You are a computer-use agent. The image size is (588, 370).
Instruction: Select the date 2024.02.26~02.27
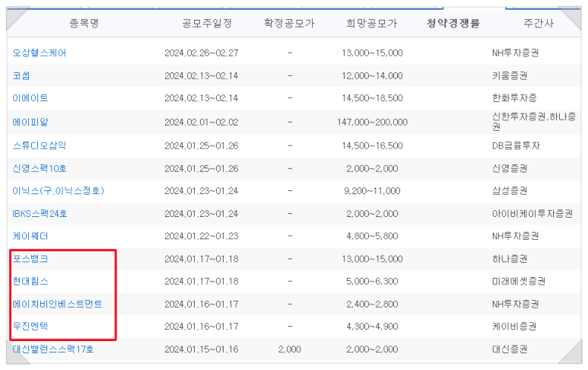coord(202,53)
